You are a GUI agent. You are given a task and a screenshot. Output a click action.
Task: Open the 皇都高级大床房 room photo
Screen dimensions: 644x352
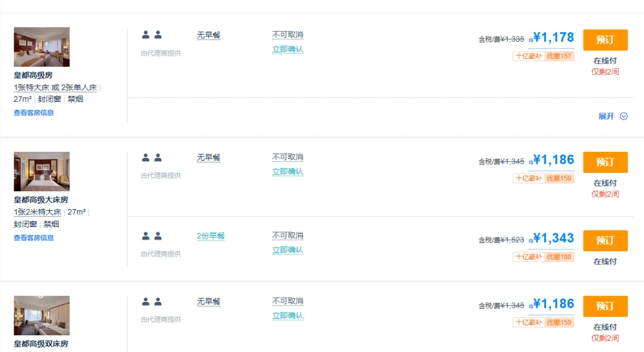[42, 172]
